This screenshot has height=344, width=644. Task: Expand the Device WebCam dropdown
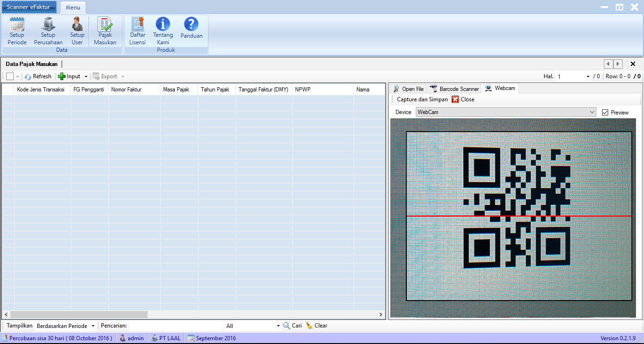tap(592, 112)
